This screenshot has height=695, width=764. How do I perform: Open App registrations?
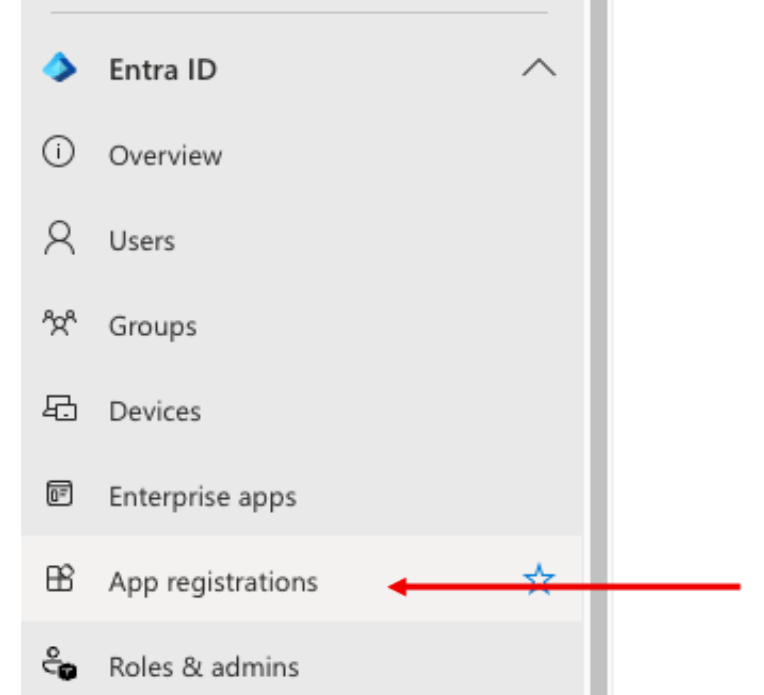pyautogui.click(x=213, y=582)
